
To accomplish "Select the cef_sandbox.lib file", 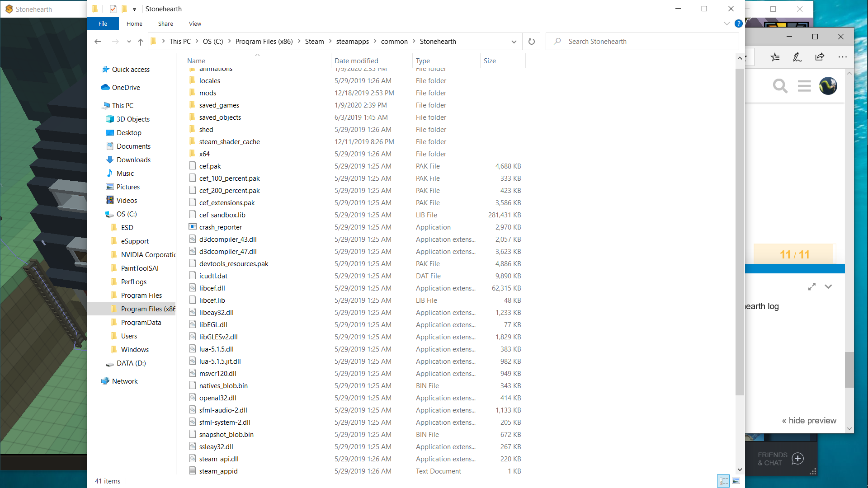I will 222,215.
